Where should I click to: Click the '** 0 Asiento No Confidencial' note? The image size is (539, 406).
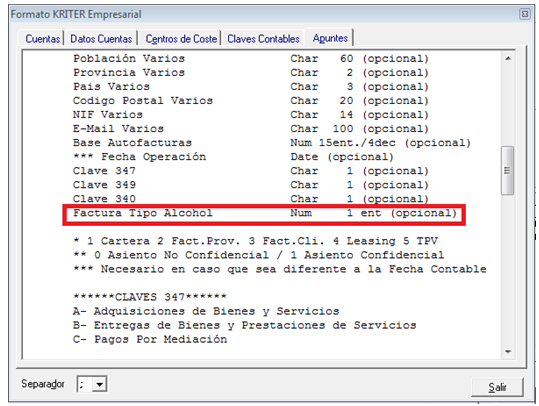click(x=258, y=255)
